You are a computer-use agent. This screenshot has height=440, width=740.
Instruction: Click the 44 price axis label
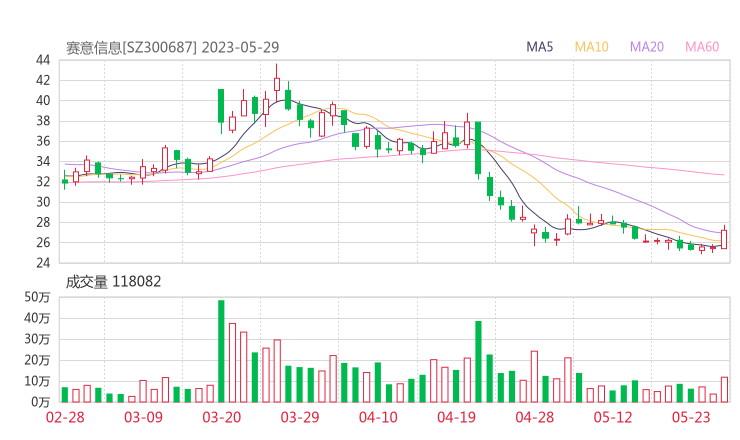point(43,60)
